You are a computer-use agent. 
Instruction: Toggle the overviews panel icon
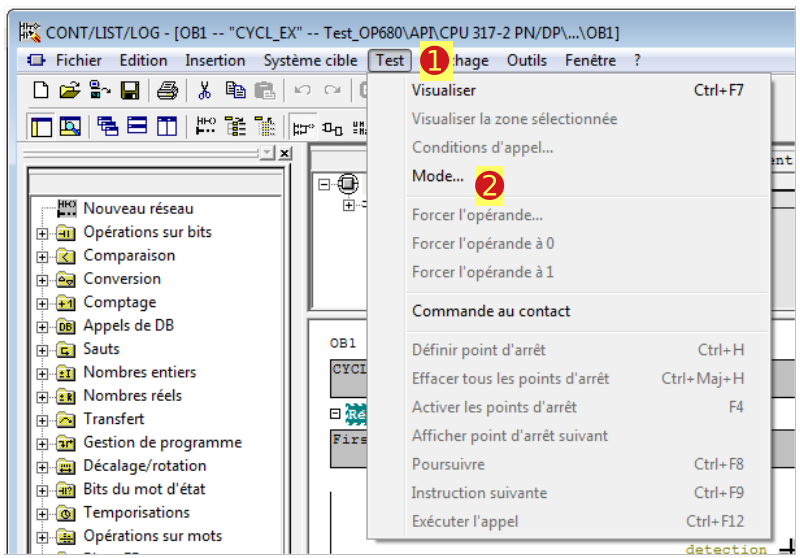41,126
